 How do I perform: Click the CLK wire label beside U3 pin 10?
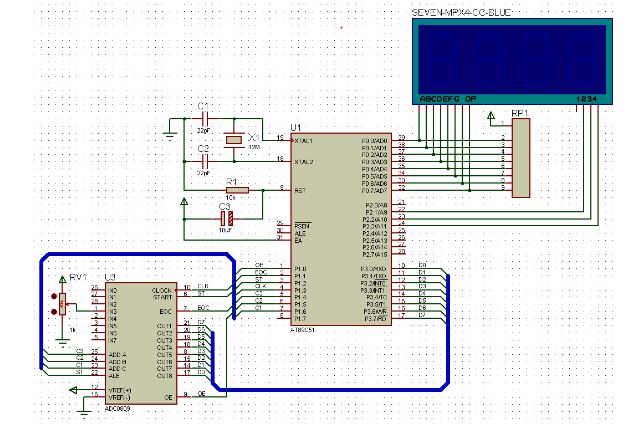click(x=203, y=286)
